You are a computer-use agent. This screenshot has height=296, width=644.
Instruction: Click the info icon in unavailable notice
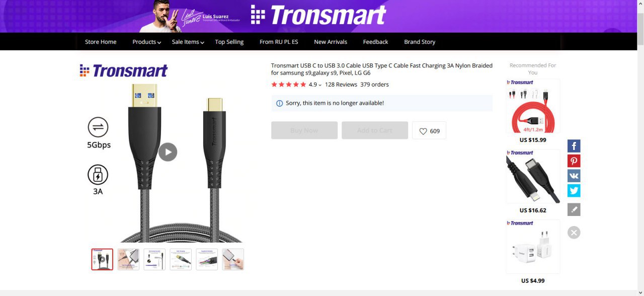[x=280, y=103]
